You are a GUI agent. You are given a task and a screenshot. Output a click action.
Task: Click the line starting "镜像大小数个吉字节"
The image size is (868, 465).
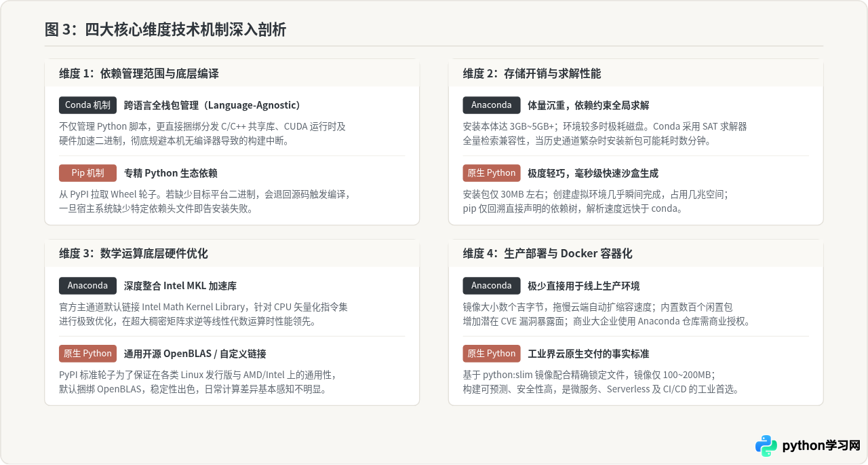tap(598, 307)
